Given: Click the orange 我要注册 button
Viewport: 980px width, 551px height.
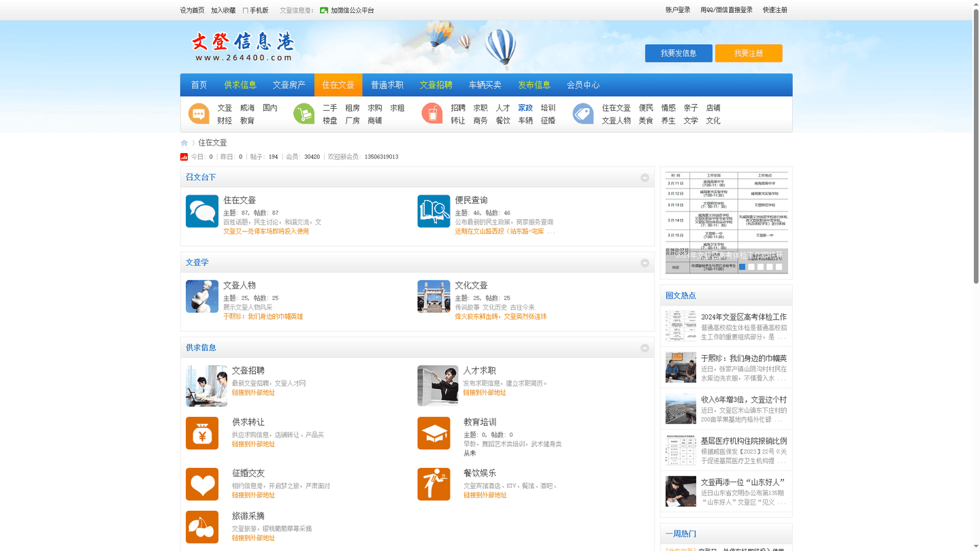Looking at the screenshot, I should [749, 53].
